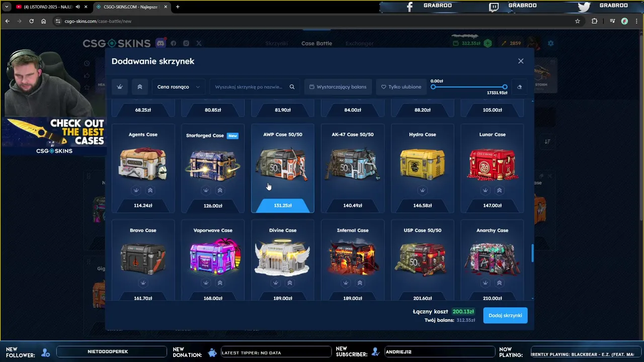Click the double-chevron icon on Divine Case

point(290,283)
